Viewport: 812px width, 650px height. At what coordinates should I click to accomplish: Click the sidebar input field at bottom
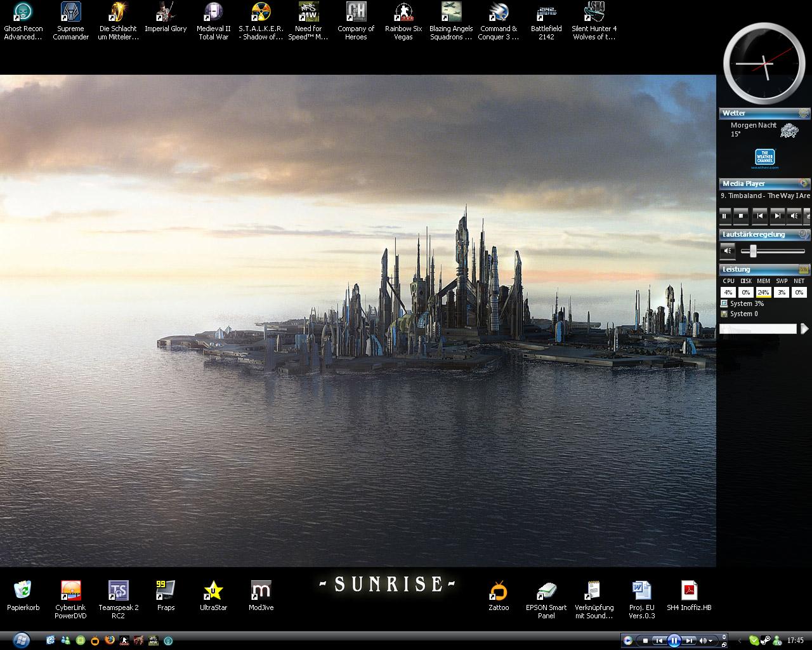coord(758,329)
